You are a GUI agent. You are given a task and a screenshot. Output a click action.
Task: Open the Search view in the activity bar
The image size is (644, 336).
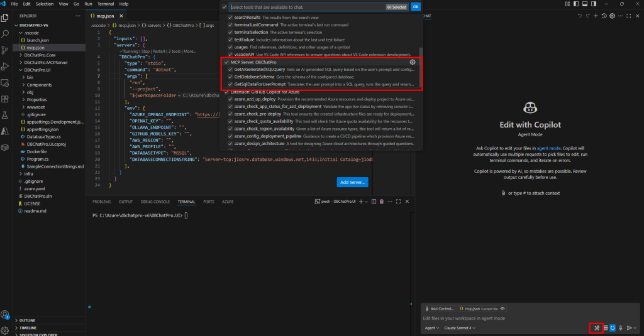(x=5, y=34)
